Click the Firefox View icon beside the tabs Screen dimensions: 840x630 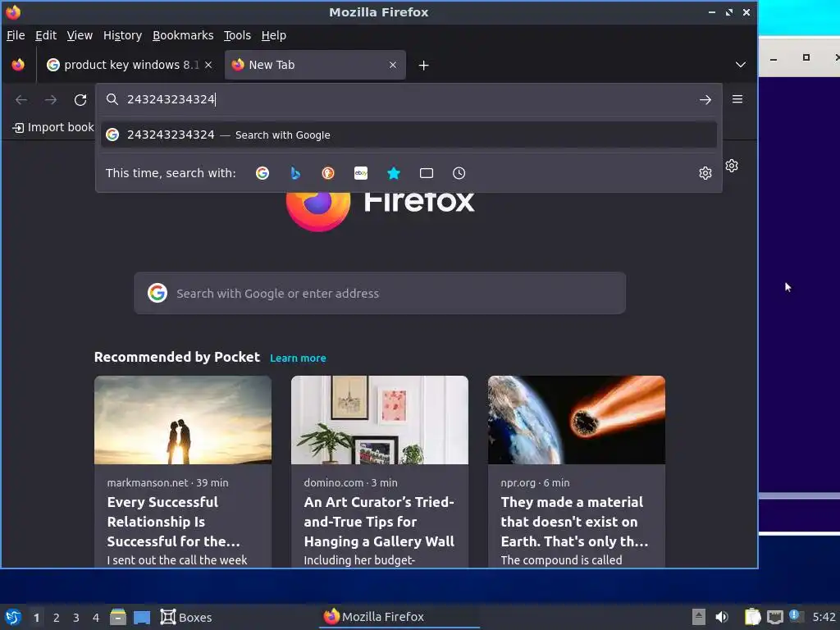pyautogui.click(x=18, y=65)
